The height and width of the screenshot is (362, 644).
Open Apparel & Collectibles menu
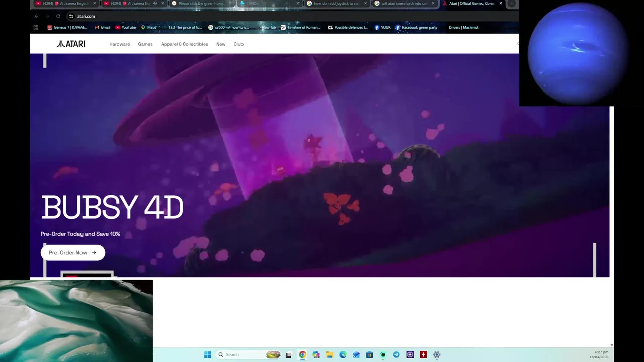(x=185, y=44)
